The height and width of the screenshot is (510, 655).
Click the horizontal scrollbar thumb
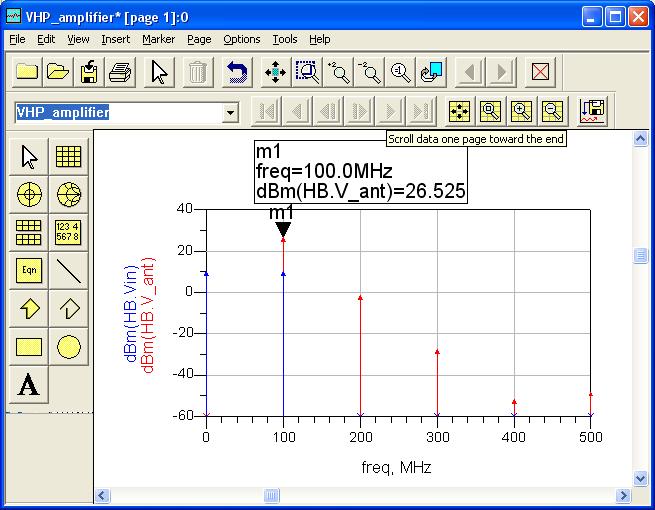tap(272, 495)
